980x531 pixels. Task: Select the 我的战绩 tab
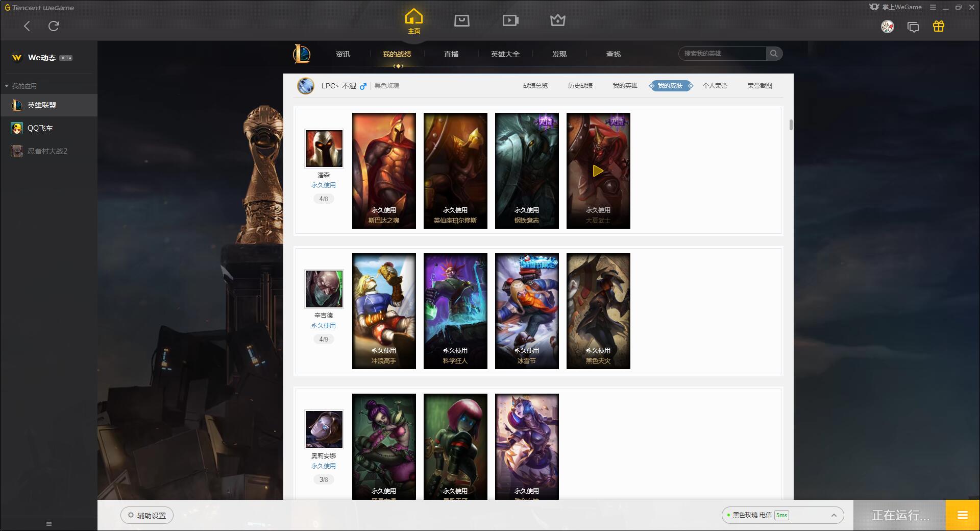click(x=397, y=54)
